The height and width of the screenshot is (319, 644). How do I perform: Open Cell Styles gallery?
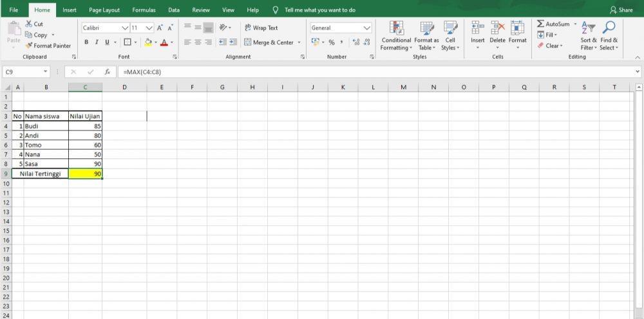450,36
